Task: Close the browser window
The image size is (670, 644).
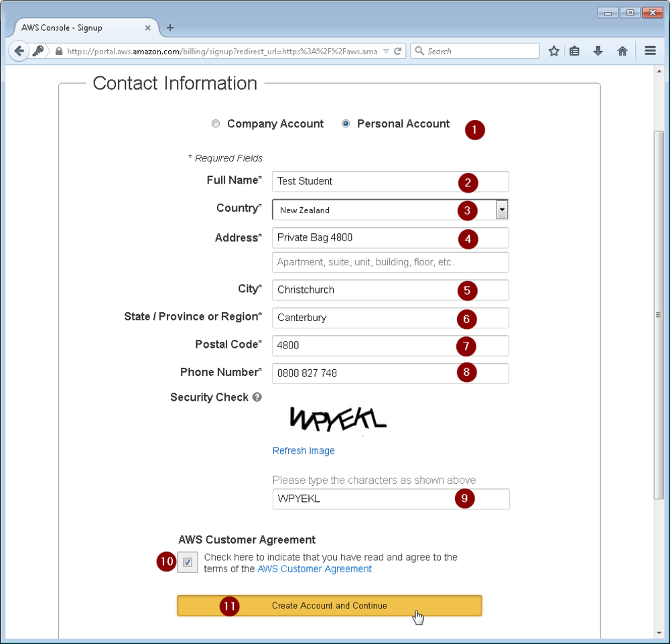Action: point(653,13)
